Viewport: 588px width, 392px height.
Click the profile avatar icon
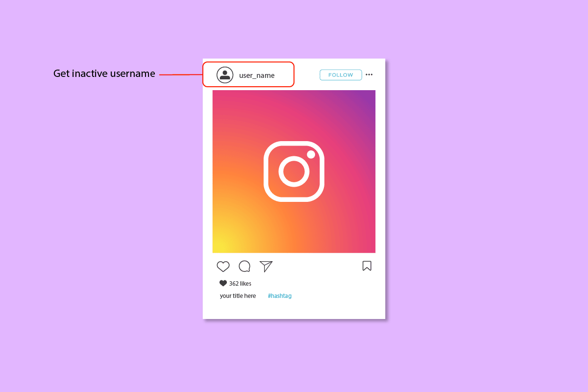pyautogui.click(x=225, y=75)
